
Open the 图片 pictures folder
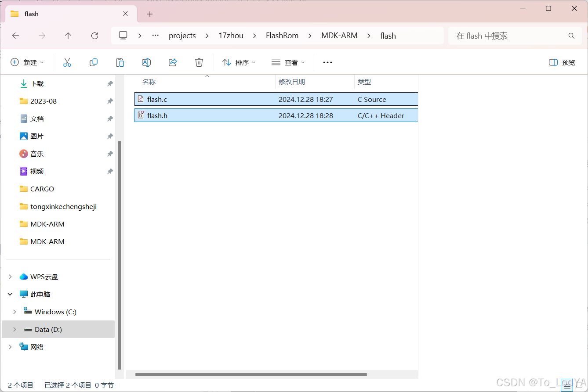(x=37, y=136)
